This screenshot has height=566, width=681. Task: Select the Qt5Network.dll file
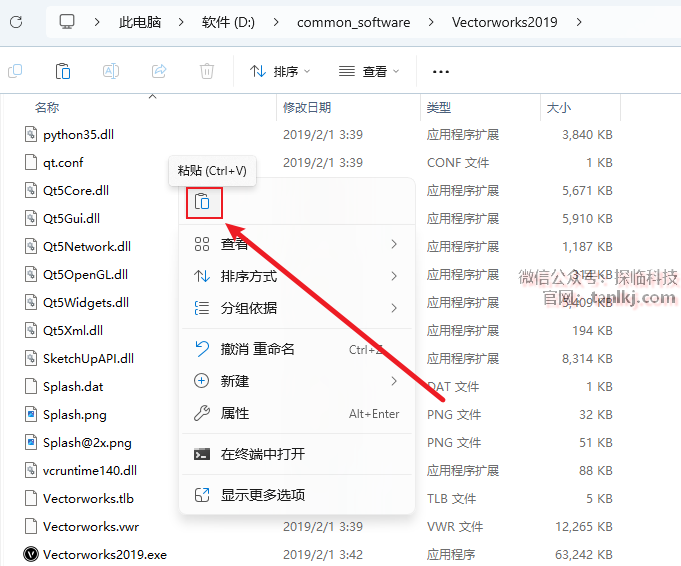coord(87,247)
